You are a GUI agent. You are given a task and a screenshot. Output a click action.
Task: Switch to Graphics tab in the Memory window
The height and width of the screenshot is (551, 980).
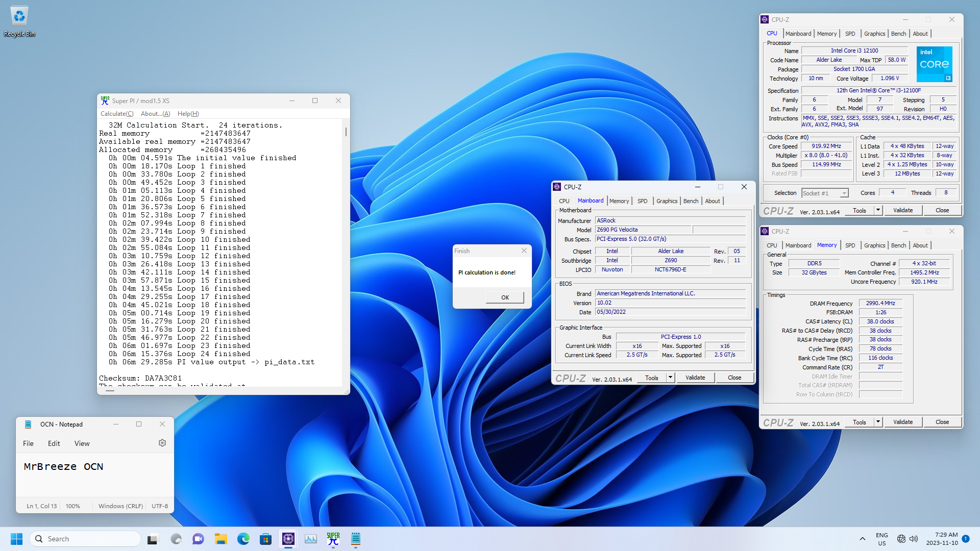874,245
